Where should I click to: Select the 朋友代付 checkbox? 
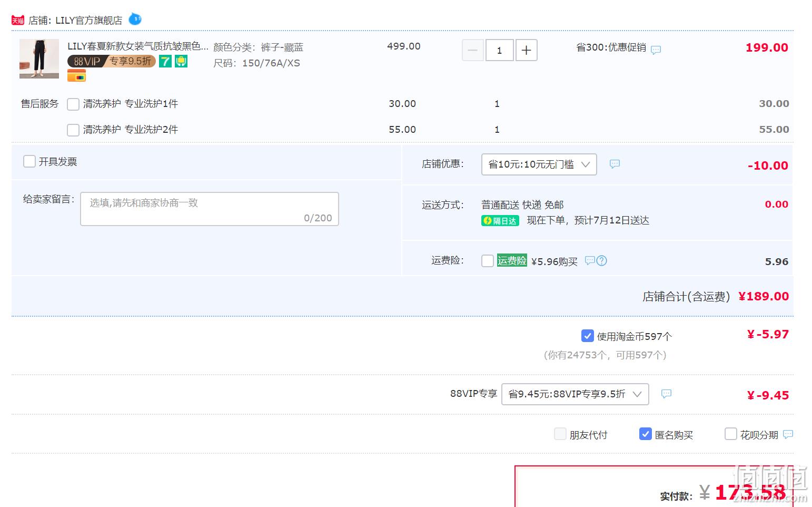coord(560,434)
